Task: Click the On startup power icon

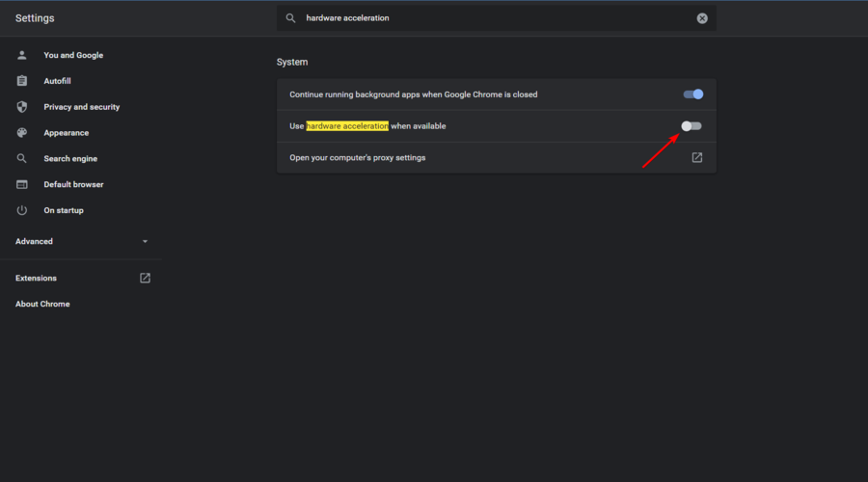Action: [x=22, y=210]
